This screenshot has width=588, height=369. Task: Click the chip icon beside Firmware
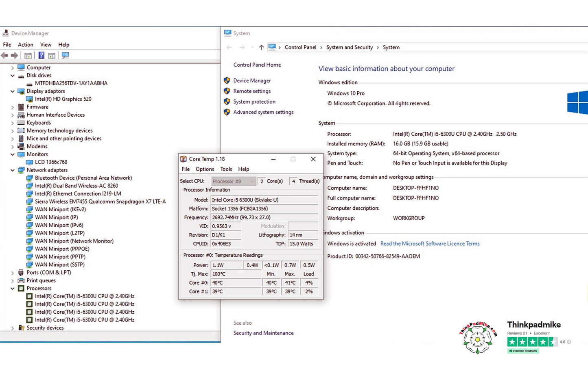(21, 107)
